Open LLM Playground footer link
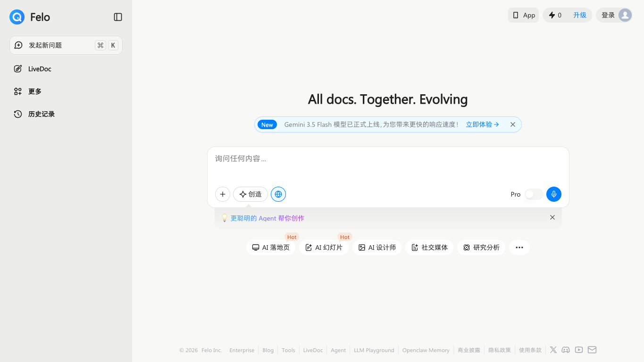Screen dimensions: 644x362 pyautogui.click(x=374, y=350)
